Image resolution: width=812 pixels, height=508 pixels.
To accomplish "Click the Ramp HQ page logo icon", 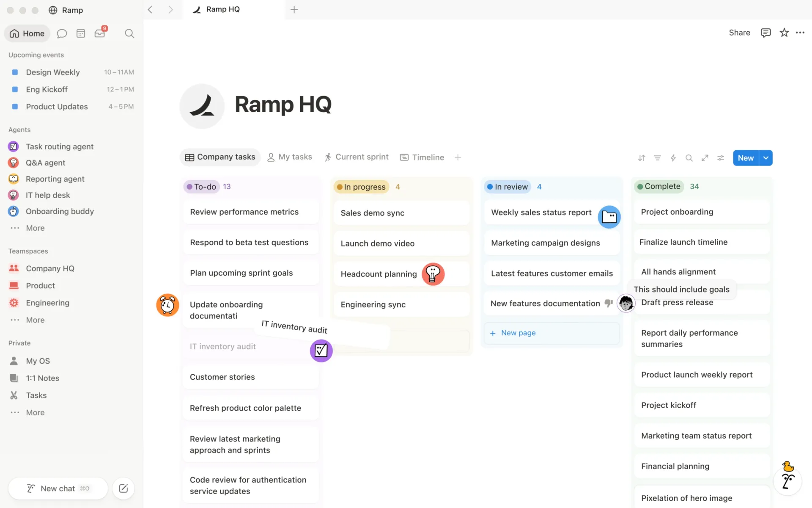I will click(x=202, y=106).
